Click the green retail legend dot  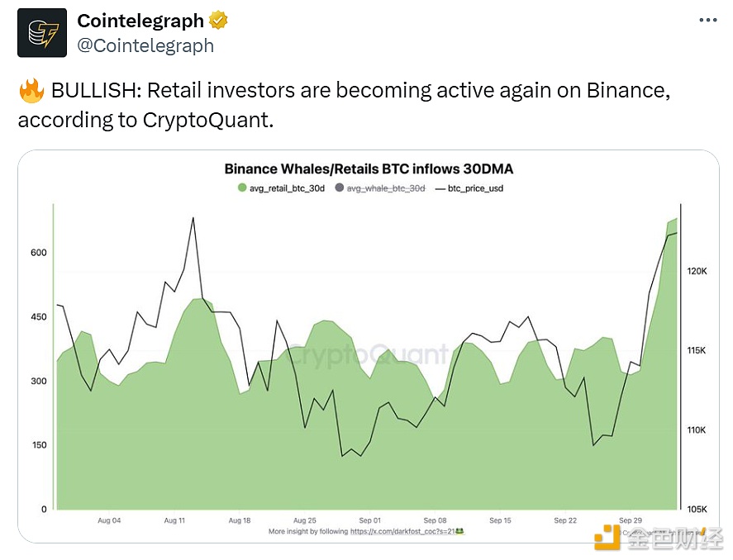click(241, 188)
